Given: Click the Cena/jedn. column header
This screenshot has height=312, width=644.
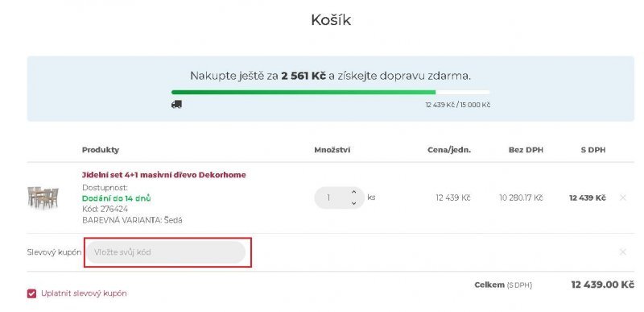Looking at the screenshot, I should tap(449, 150).
